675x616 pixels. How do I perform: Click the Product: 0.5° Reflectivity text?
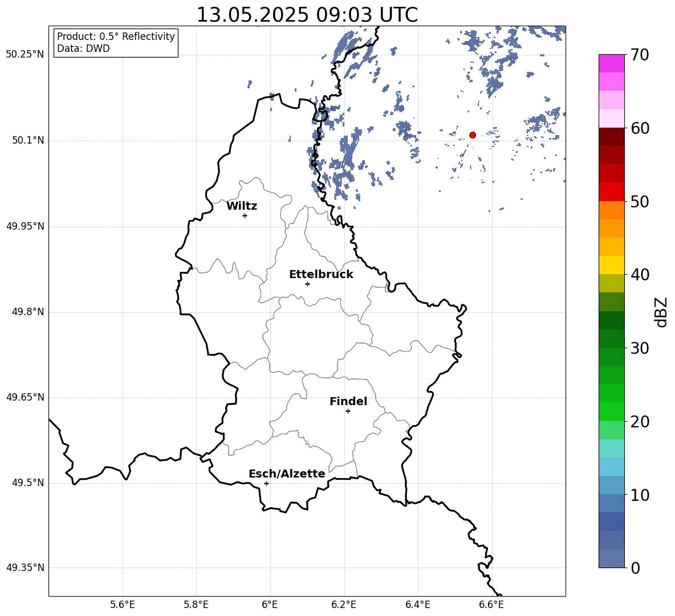pyautogui.click(x=116, y=36)
